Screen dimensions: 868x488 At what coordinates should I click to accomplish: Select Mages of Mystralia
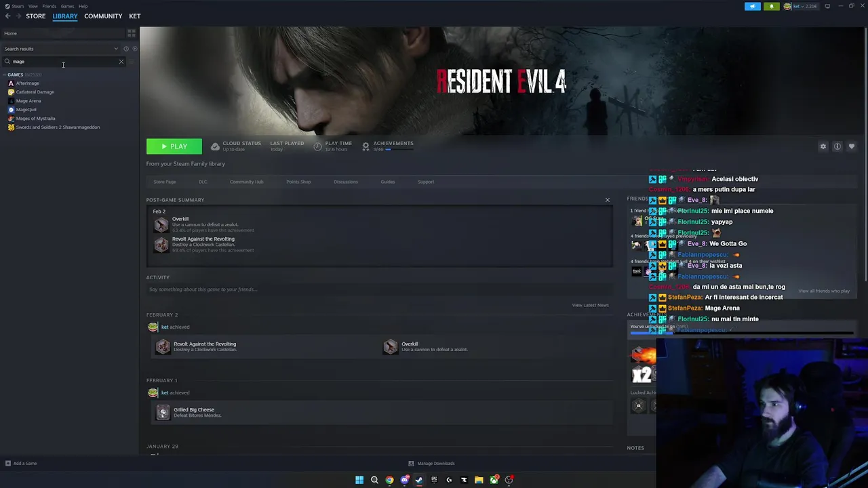(35, 119)
